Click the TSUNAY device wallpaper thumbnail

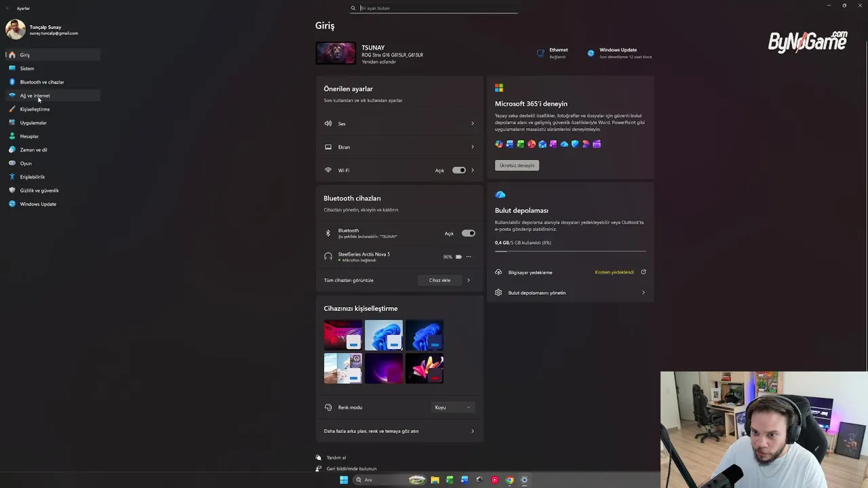point(336,54)
